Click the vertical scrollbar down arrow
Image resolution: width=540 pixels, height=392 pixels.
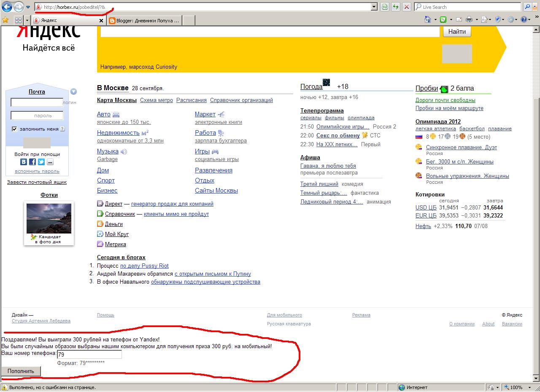[536, 379]
